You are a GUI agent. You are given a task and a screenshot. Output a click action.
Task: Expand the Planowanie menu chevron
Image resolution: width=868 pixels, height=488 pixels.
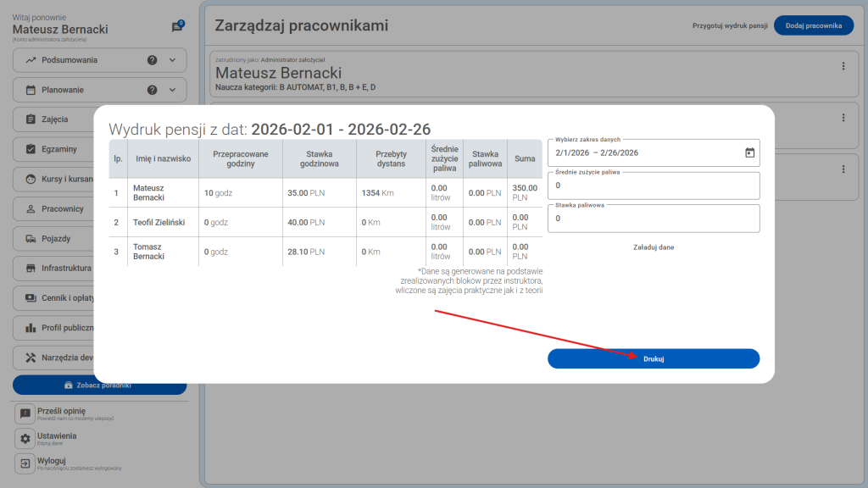click(173, 90)
